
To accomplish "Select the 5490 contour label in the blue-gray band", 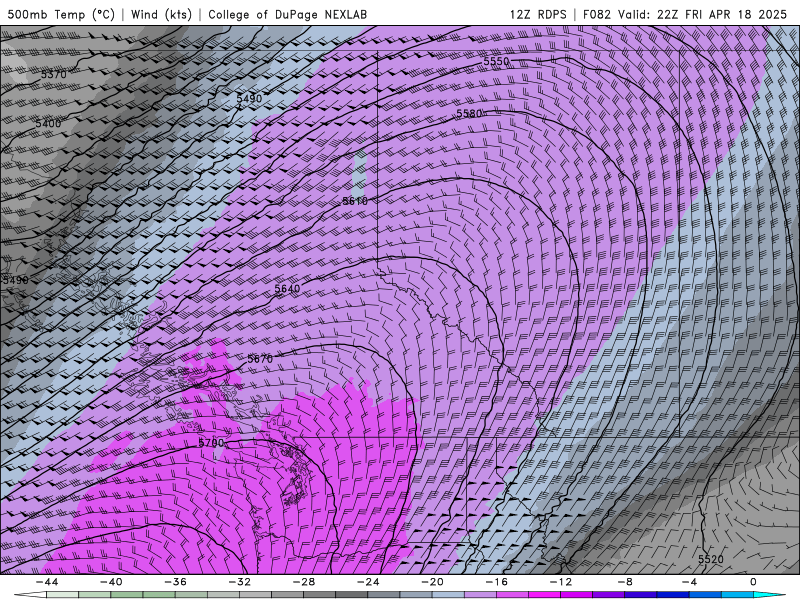I will coord(249,98).
